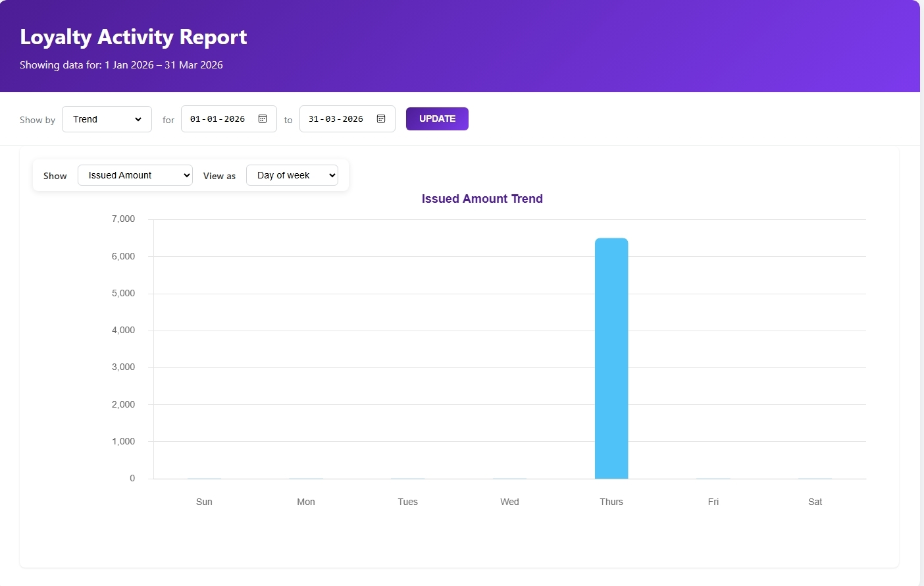Open the Show dropdown set to Issued Amount

(134, 175)
